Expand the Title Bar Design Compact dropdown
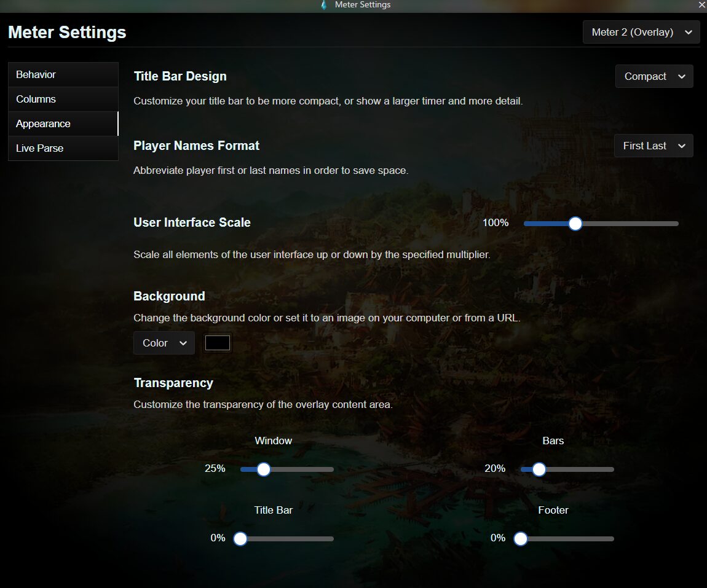This screenshot has height=588, width=707. (654, 76)
